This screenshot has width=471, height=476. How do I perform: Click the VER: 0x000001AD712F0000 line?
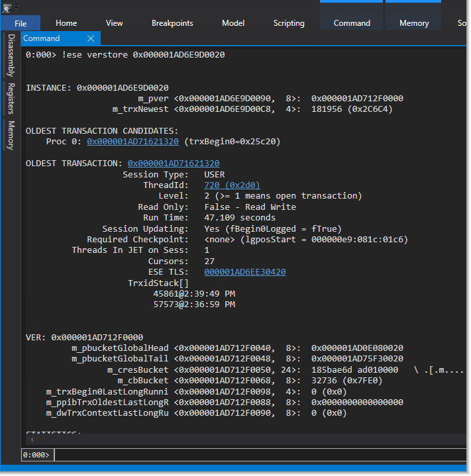point(84,337)
